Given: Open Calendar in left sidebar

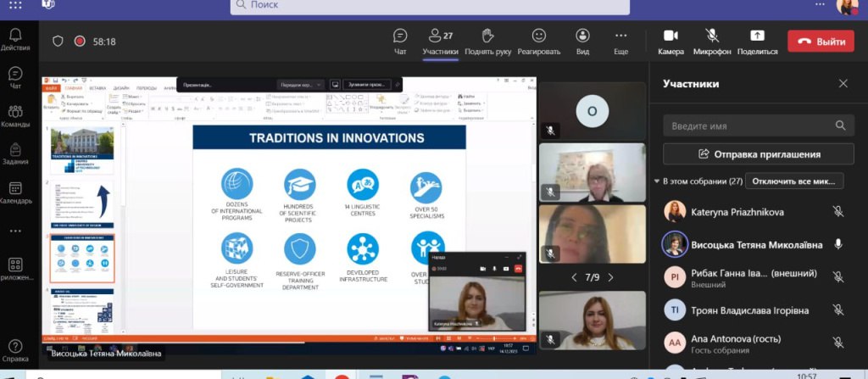Looking at the screenshot, I should [x=15, y=193].
